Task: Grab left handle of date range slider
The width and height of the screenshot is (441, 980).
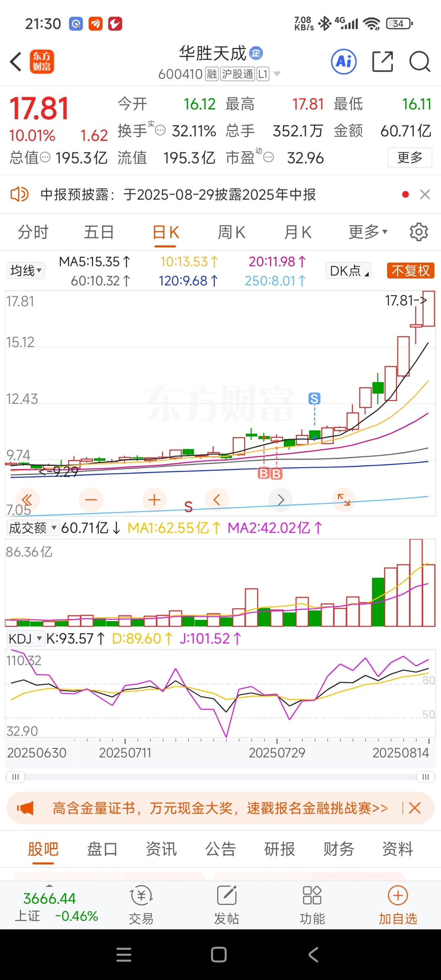Action: (x=16, y=777)
